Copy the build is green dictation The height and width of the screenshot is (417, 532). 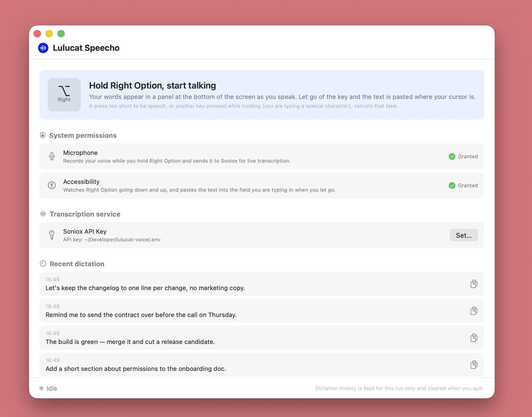[474, 338]
